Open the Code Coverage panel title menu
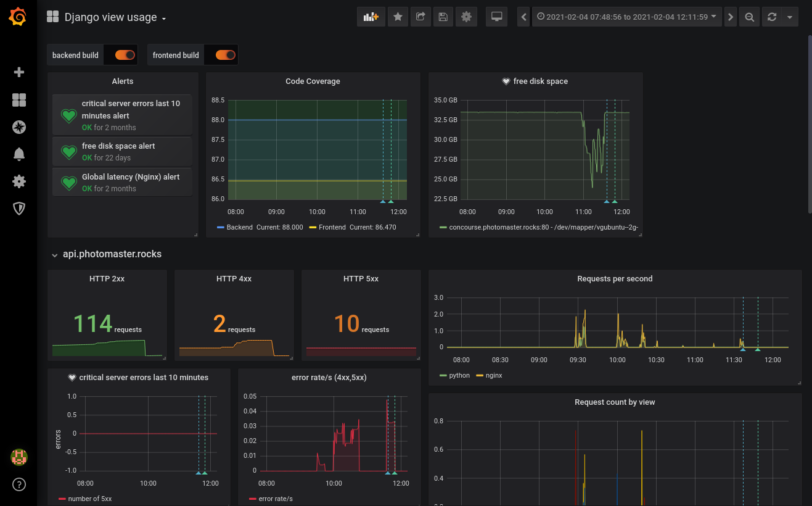The height and width of the screenshot is (506, 812). [313, 81]
